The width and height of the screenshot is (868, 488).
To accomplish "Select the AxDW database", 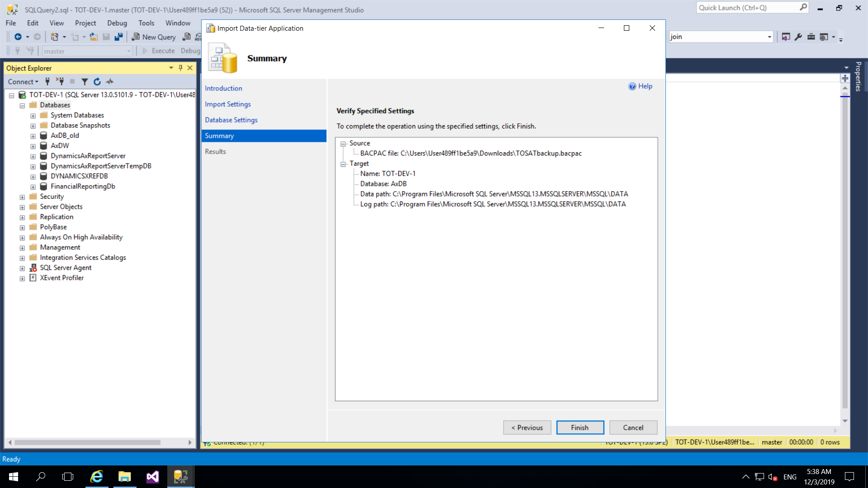I will click(60, 145).
